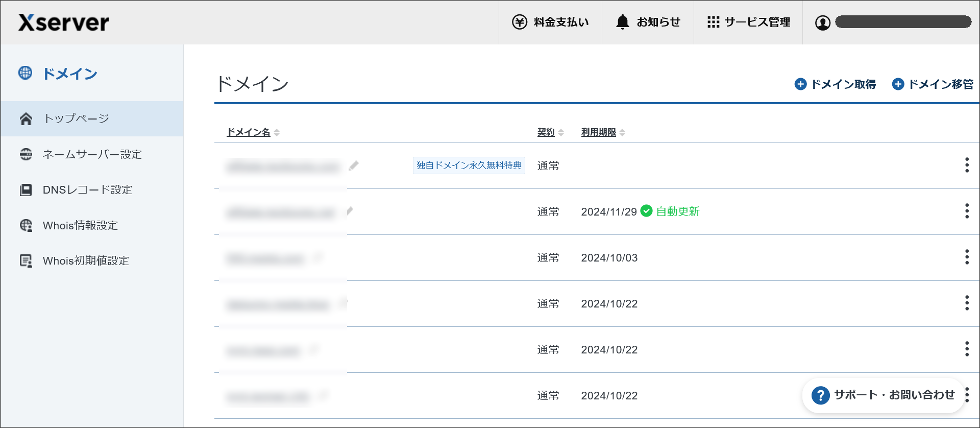Click pencil edit icon in 2024/11/29 row

tap(350, 211)
